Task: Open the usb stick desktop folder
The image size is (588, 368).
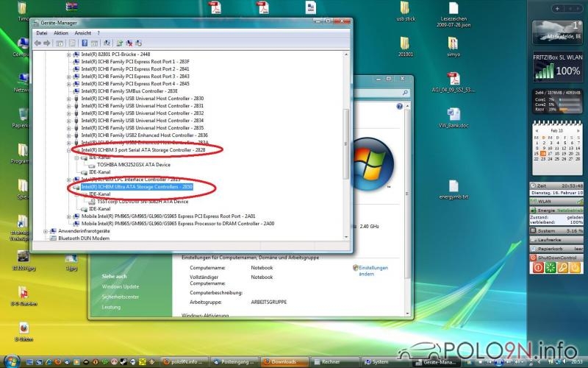Action: click(x=406, y=12)
